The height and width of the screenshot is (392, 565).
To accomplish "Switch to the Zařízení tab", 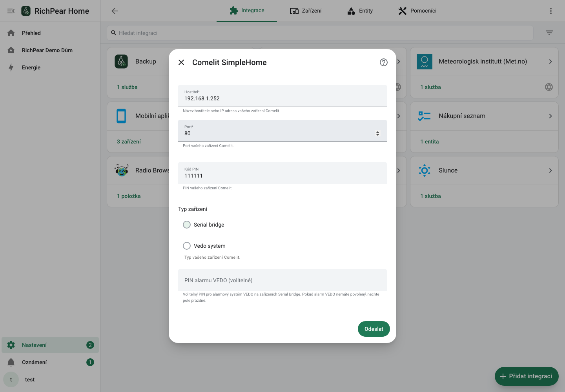I will click(x=306, y=11).
